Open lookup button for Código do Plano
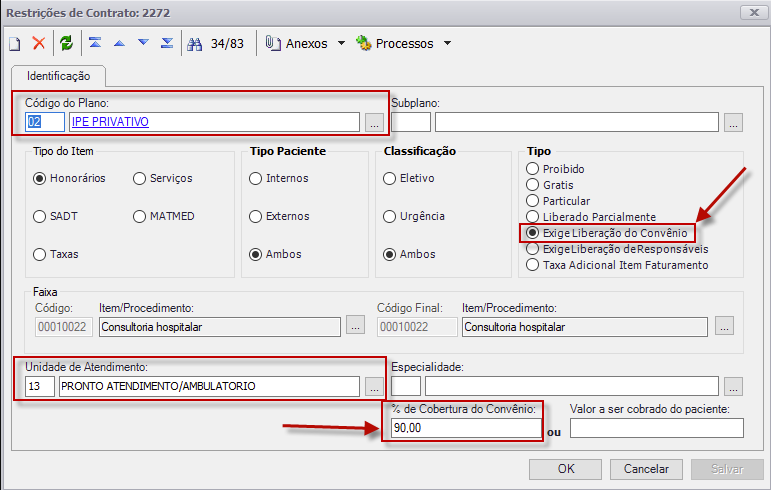 (374, 122)
